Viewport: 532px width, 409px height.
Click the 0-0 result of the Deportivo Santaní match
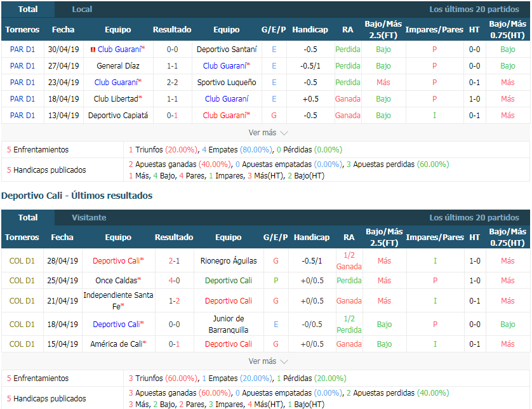172,50
